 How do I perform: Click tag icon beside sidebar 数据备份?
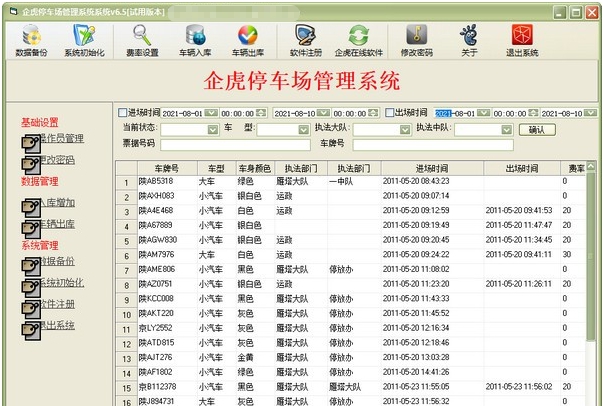tap(31, 266)
